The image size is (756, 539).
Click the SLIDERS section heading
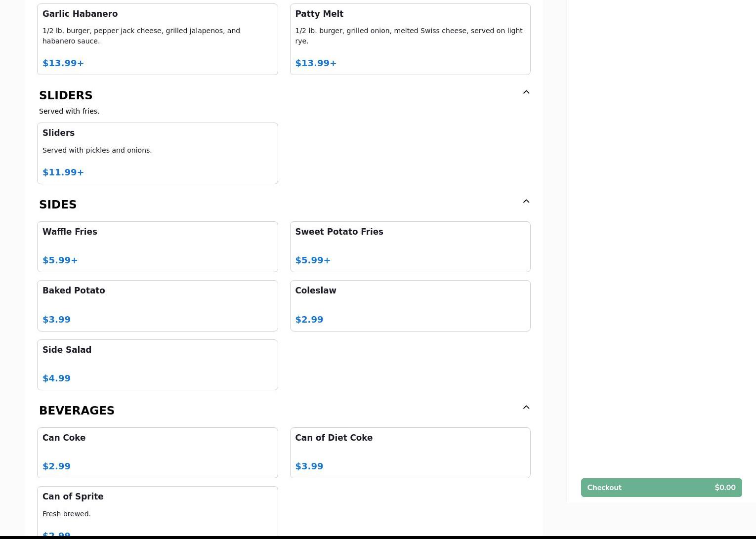click(x=66, y=95)
